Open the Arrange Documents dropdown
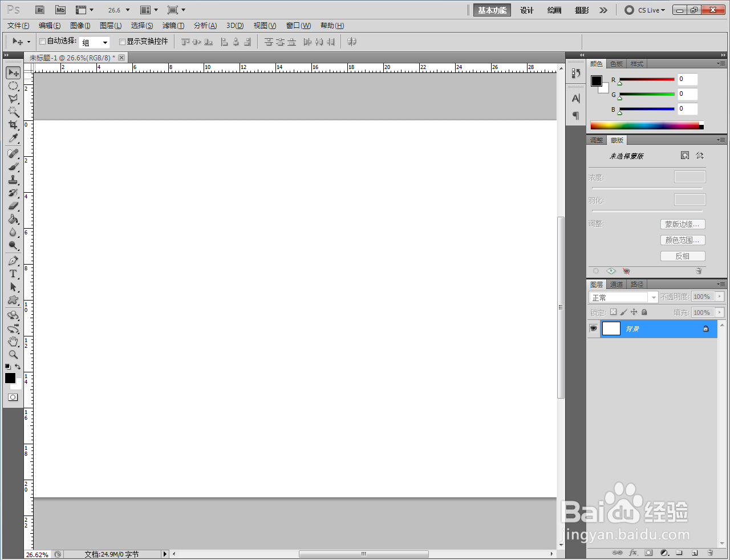This screenshot has height=560, width=730. (149, 10)
